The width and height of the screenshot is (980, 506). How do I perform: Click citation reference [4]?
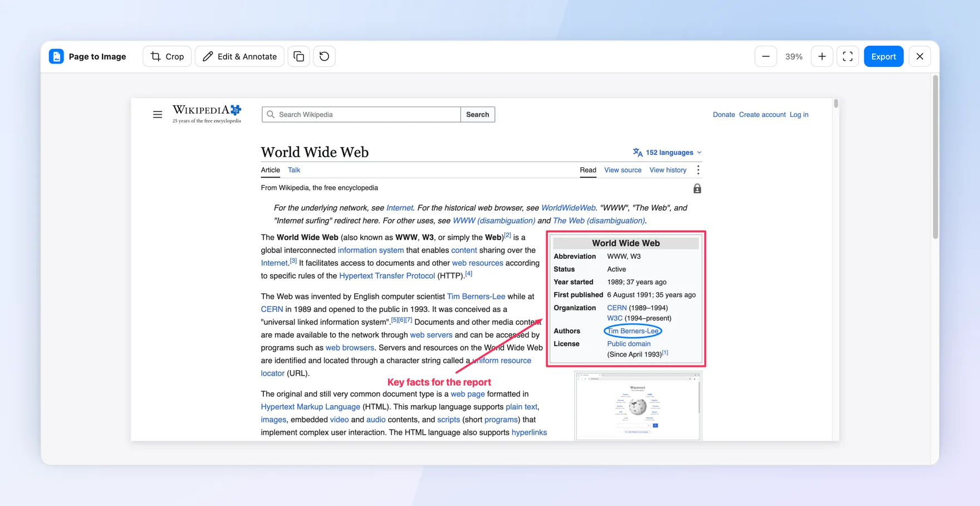coord(469,274)
